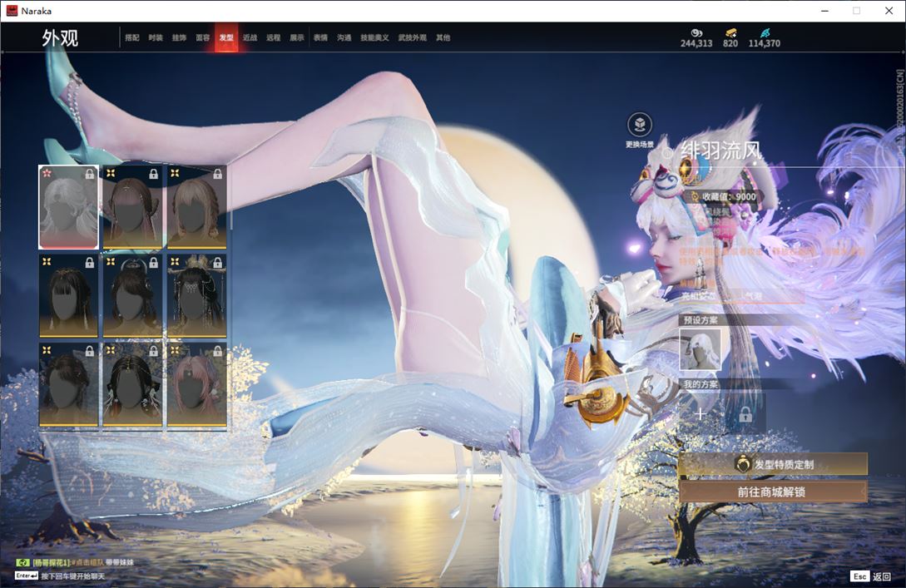Click 前往商城解锁 button
The image size is (906, 588).
(773, 492)
